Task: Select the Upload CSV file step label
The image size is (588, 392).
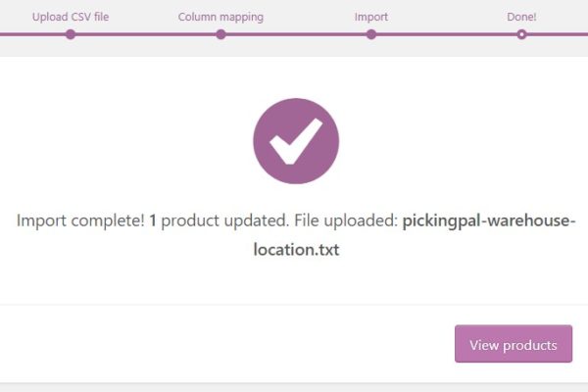Action: [x=71, y=17]
